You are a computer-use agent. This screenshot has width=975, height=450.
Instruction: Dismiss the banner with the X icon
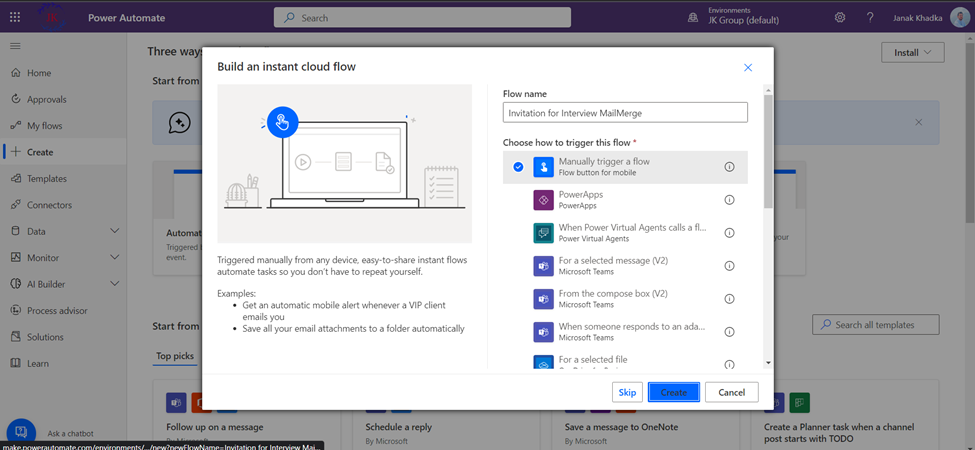tap(918, 122)
